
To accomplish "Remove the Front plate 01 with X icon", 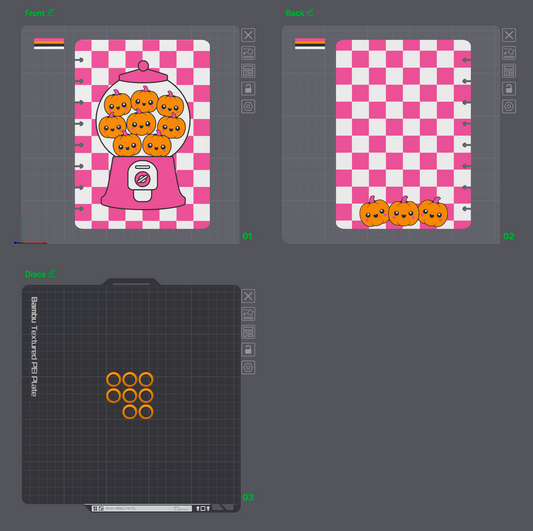I will click(248, 35).
